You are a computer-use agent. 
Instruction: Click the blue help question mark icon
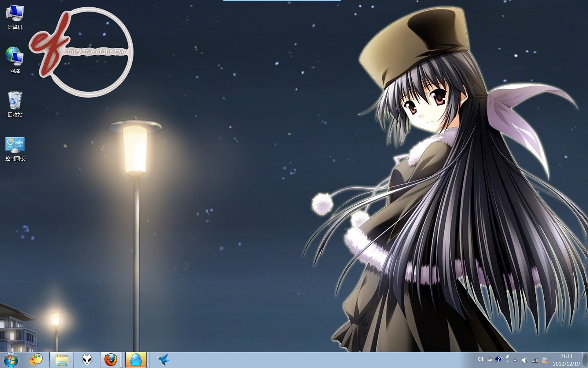click(499, 359)
